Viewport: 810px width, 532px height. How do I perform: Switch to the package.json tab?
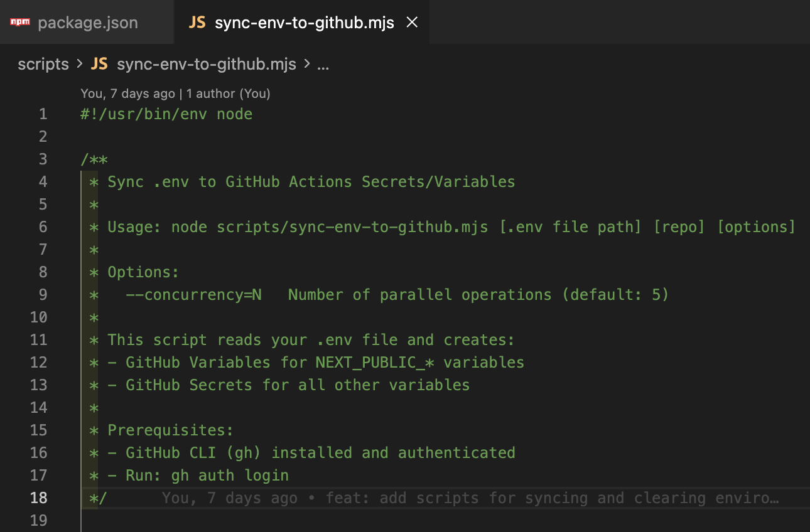[x=87, y=23]
